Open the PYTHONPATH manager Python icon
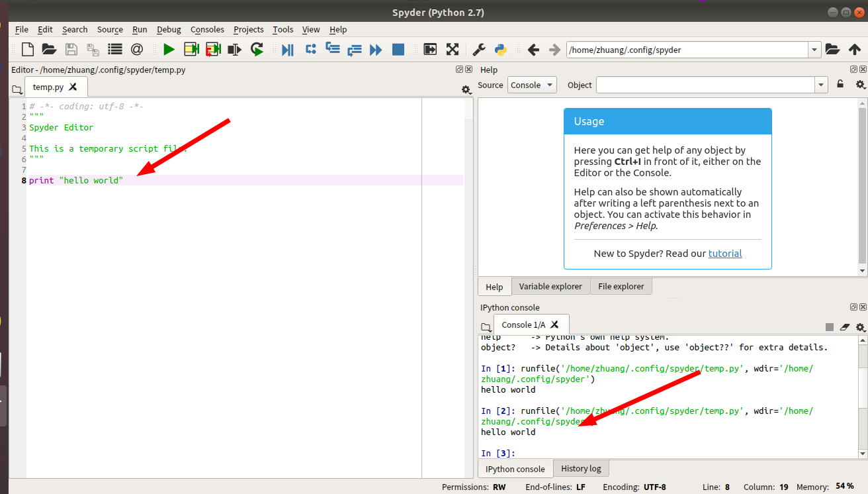868x494 pixels. coord(501,49)
